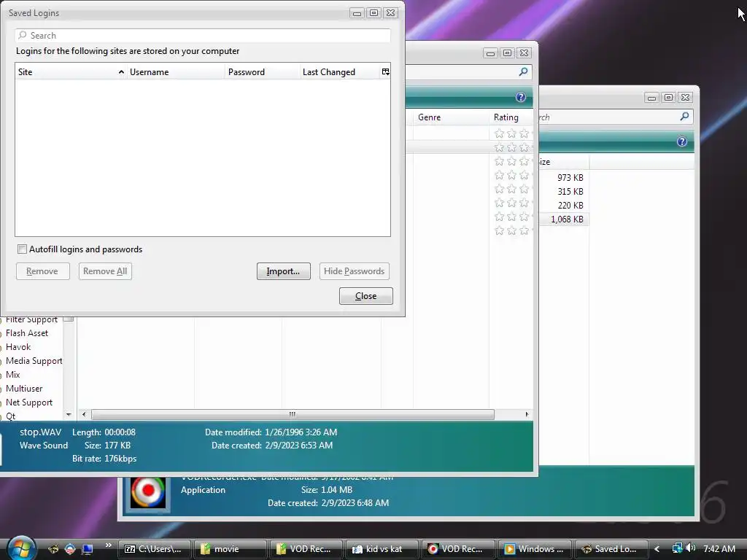Click the network tray icon

tap(677, 548)
